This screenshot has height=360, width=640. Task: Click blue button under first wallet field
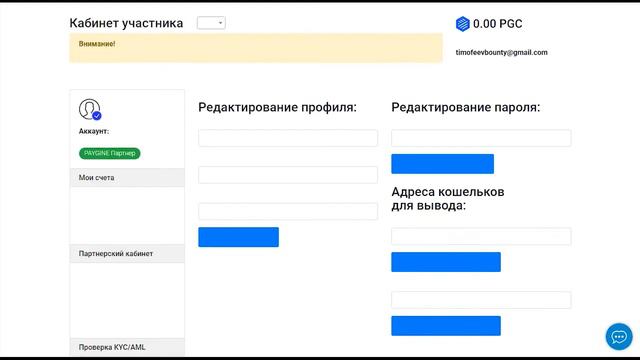click(x=446, y=262)
